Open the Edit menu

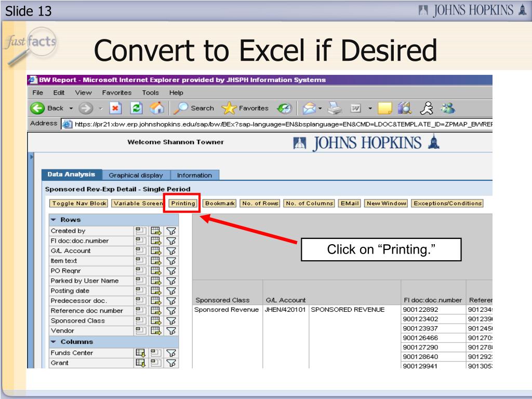click(59, 92)
